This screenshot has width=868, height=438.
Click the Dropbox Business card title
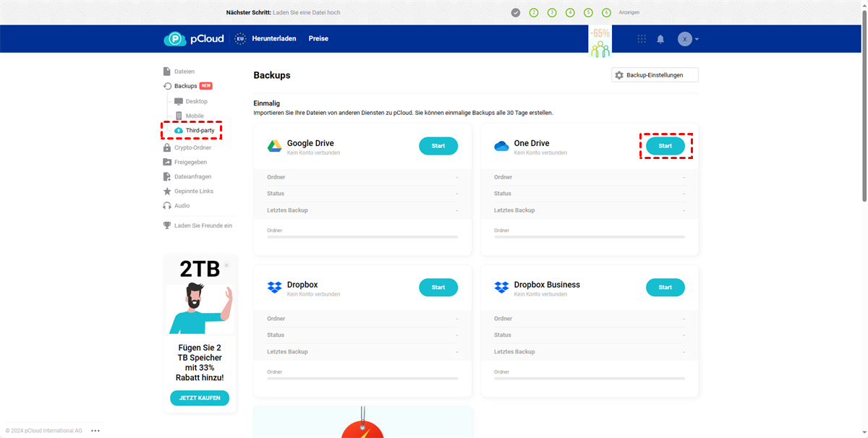coord(547,285)
